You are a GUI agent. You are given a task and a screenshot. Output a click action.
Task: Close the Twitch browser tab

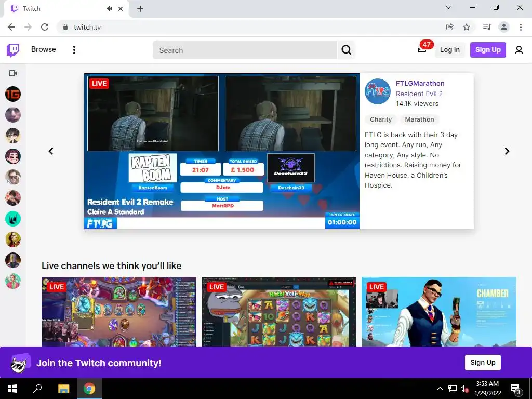[x=121, y=9]
